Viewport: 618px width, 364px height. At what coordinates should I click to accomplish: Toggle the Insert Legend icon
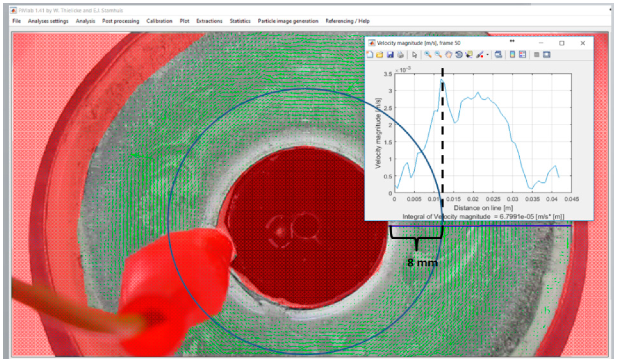pos(523,54)
